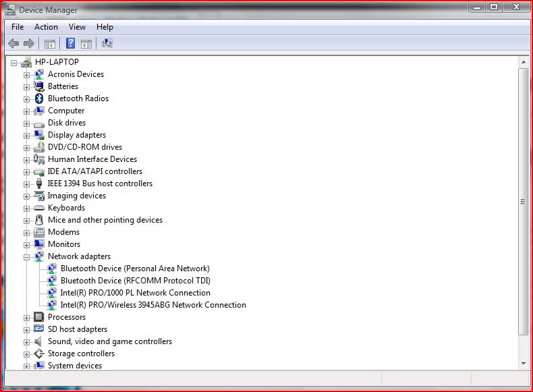Screen dimensions: 533x392
Task: Select the Disk drives label
Action: click(x=67, y=123)
